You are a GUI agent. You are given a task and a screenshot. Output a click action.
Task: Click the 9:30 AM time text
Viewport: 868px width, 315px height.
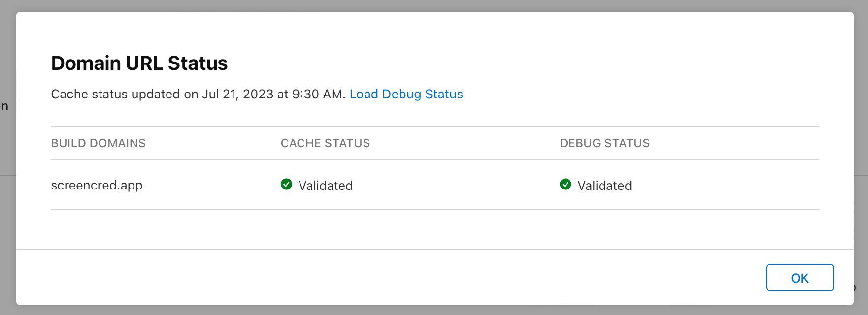[318, 94]
